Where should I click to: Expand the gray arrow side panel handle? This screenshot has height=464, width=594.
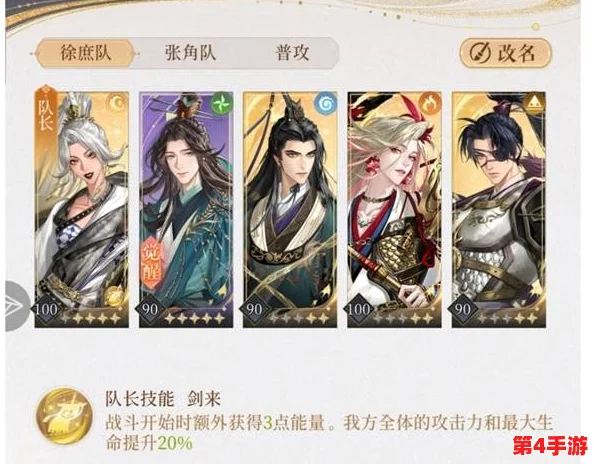pos(16,305)
